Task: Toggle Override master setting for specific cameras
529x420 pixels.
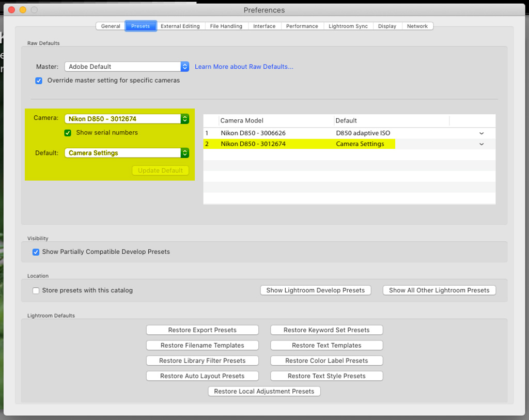Action: [39, 81]
